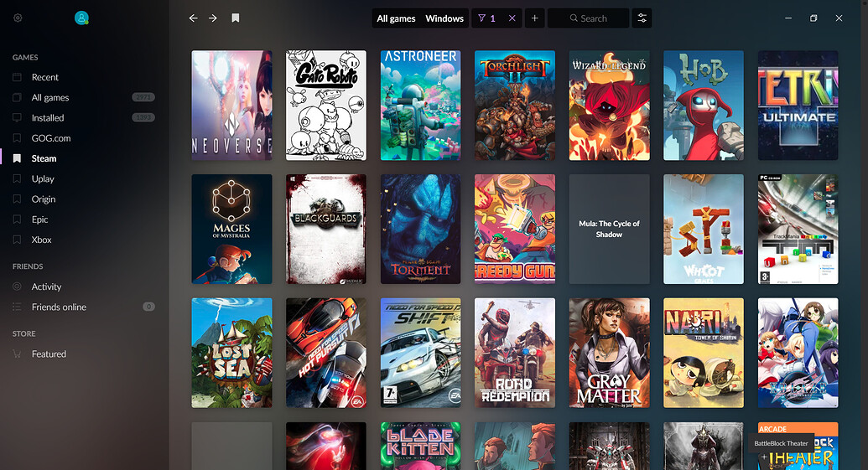Open the Road Redemption cover
This screenshot has height=470, width=868.
click(x=515, y=353)
